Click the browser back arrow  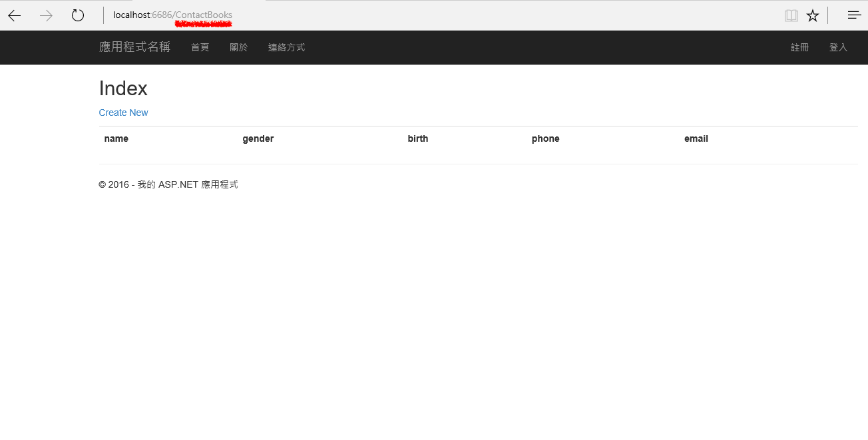click(15, 15)
